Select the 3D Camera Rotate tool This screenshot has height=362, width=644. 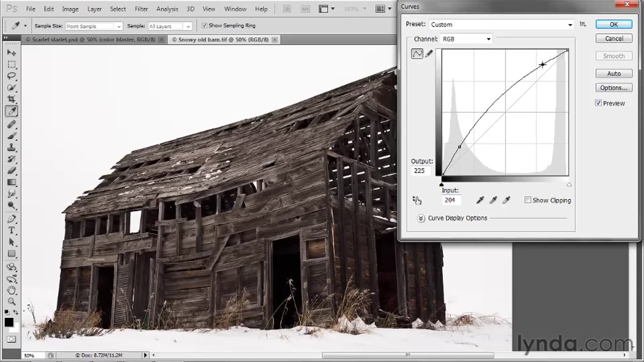(x=11, y=279)
